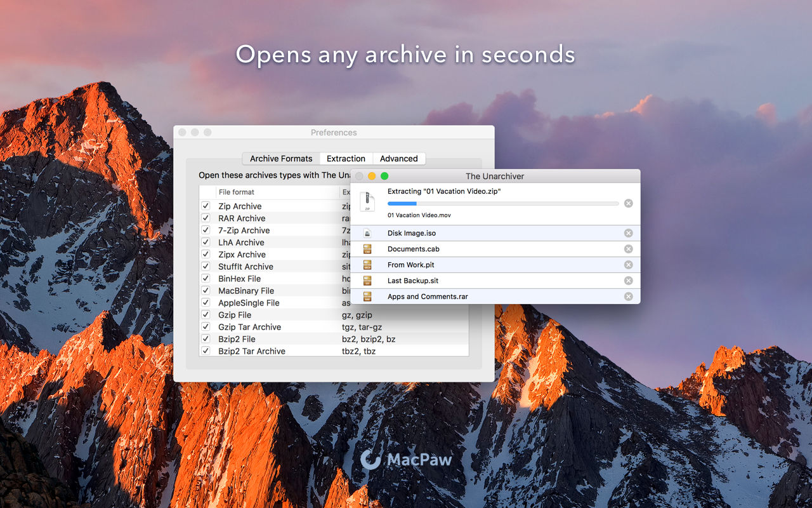Toggle the Gzip Tar Archive checkbox

click(206, 326)
